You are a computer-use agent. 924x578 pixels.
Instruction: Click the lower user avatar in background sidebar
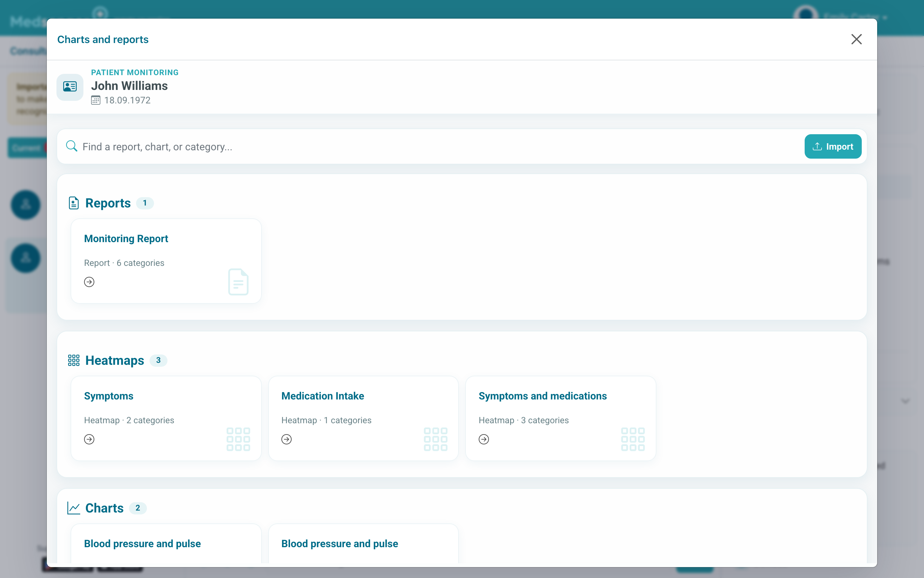(26, 258)
